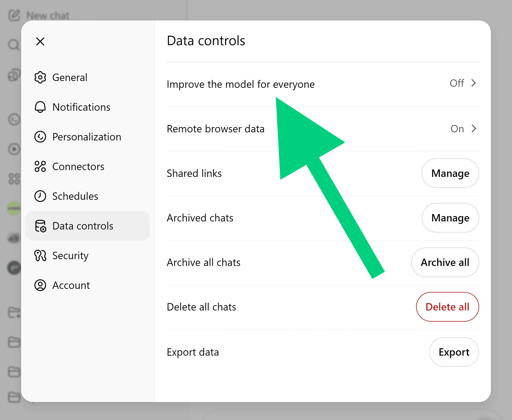
Task: Click the Export button
Action: tap(454, 352)
